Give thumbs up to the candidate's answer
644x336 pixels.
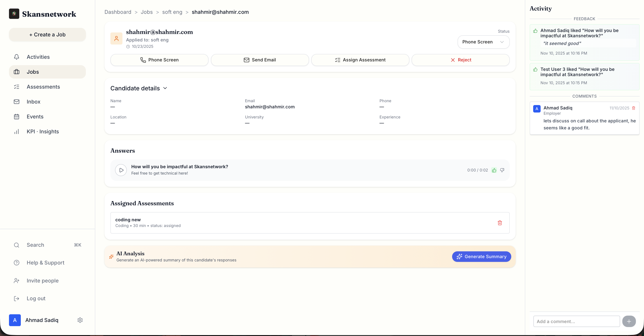[494, 170]
